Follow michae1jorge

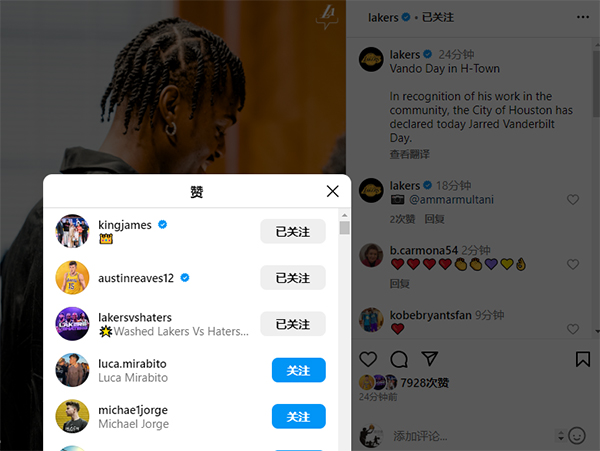coord(298,416)
